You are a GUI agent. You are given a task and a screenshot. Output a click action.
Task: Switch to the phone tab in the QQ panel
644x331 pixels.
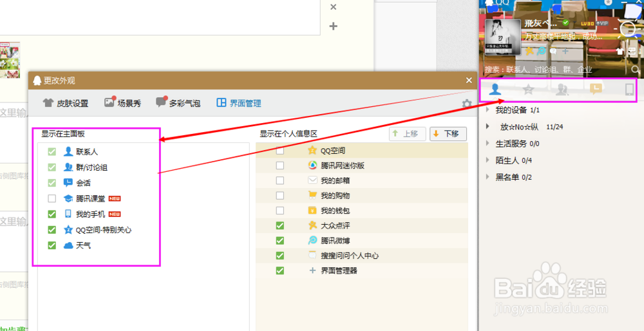coord(629,90)
